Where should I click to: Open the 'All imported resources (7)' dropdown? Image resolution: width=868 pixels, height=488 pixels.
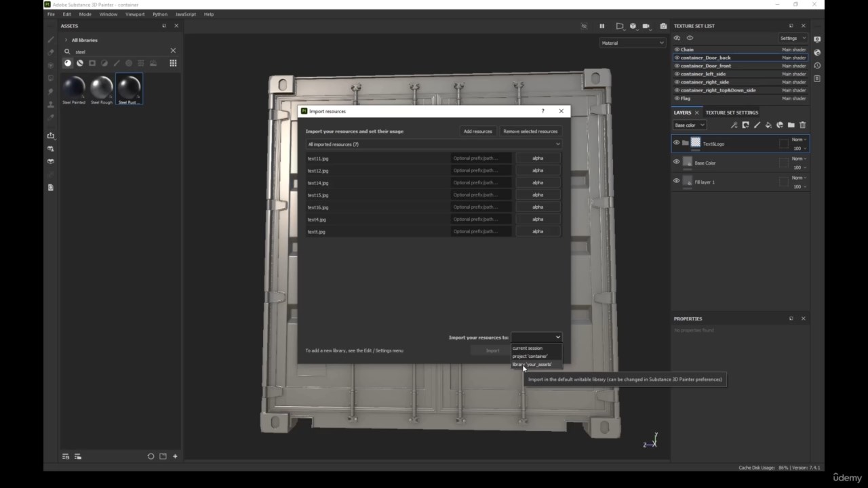(434, 144)
